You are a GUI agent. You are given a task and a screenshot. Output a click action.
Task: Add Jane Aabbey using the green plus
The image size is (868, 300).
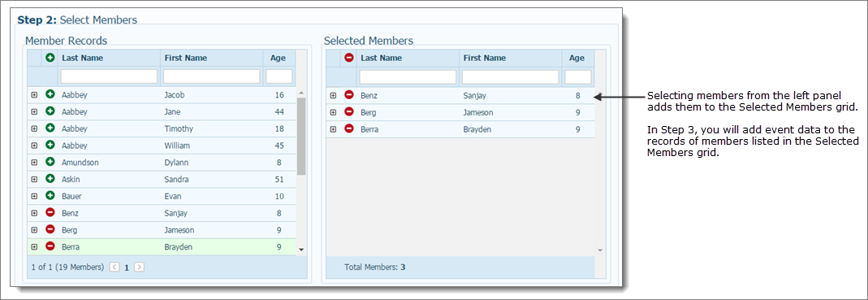50,111
